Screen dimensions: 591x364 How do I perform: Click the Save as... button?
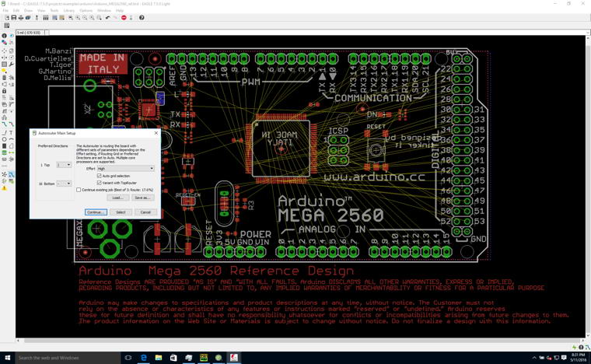point(142,198)
